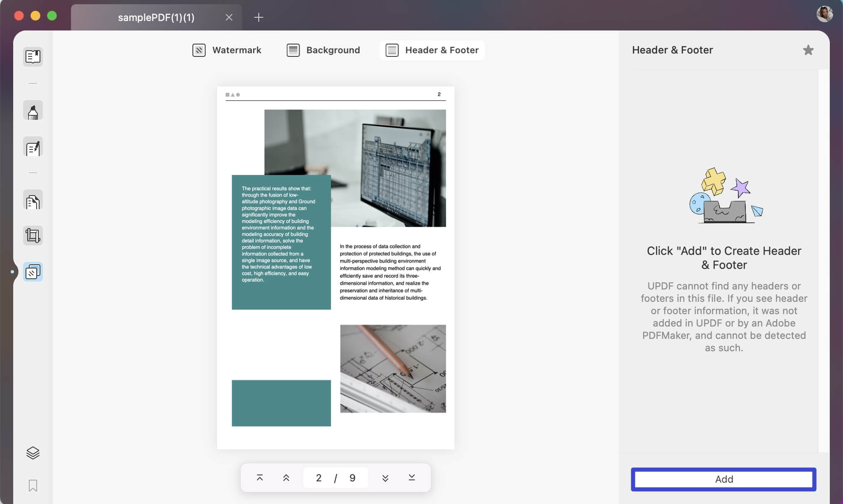Go to the next page
The width and height of the screenshot is (843, 504).
(x=385, y=477)
